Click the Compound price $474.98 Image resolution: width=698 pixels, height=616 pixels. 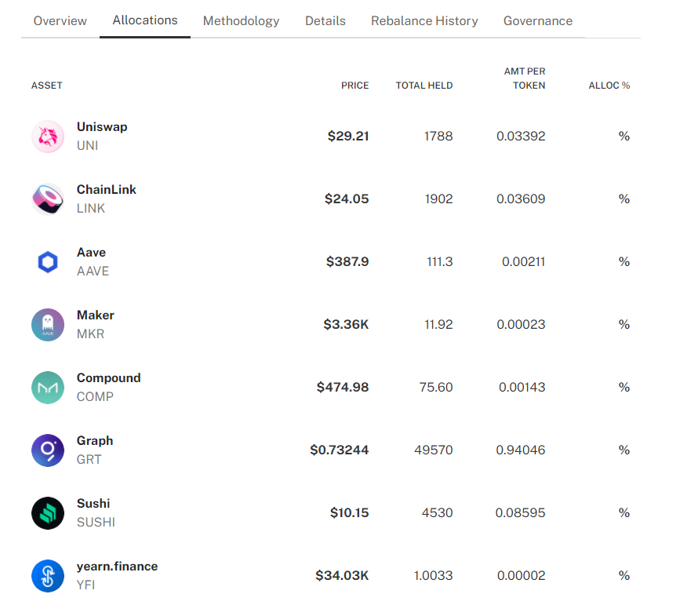pos(343,388)
